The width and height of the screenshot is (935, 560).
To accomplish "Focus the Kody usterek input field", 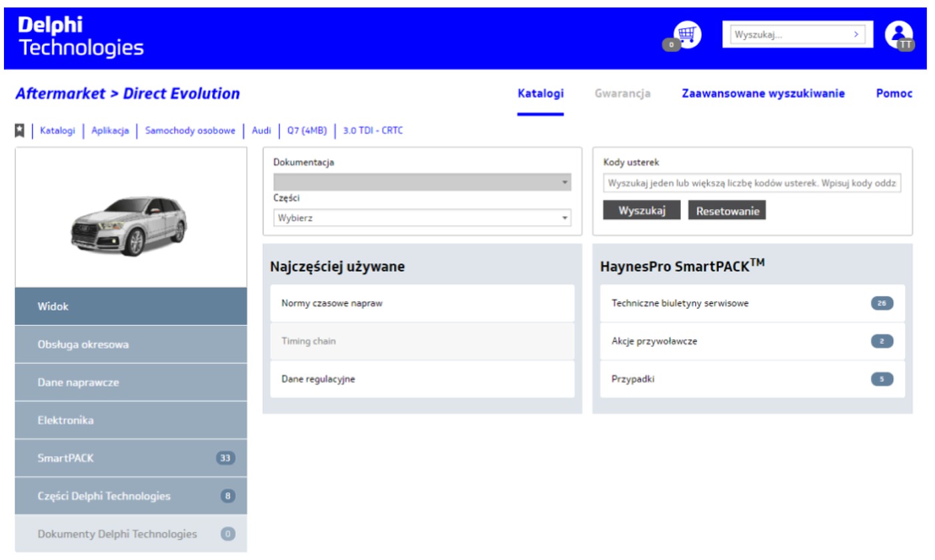I will click(752, 183).
